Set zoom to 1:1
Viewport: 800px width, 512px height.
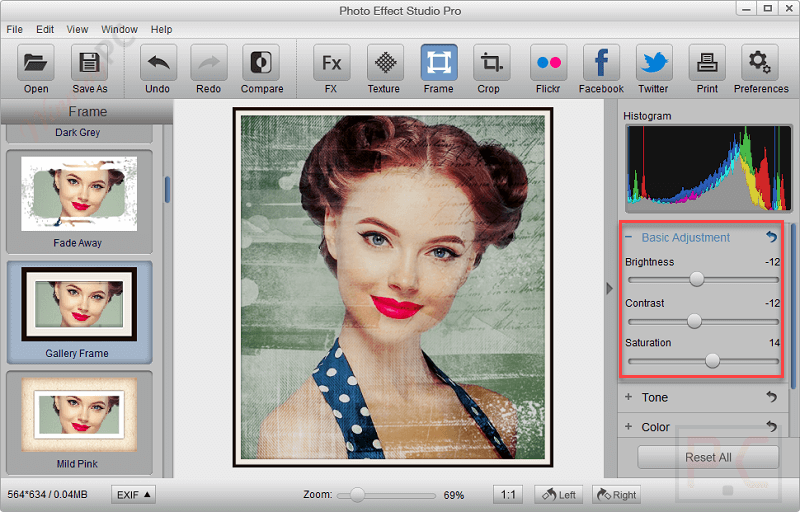[508, 494]
